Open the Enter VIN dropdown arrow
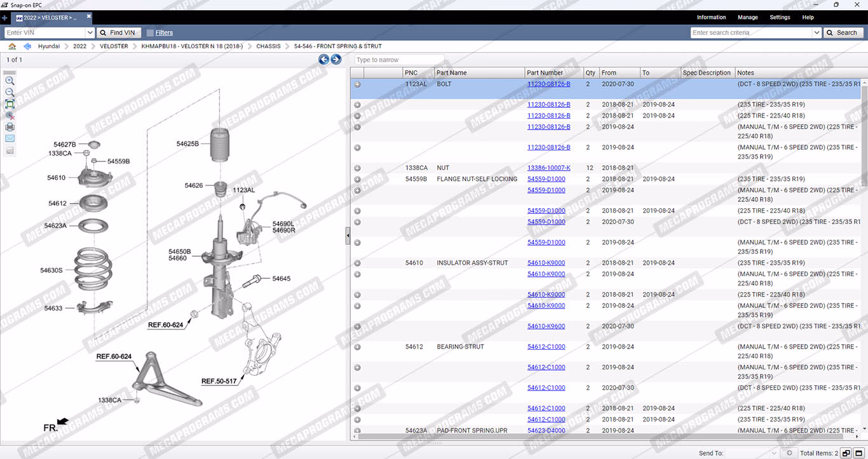 (x=90, y=33)
